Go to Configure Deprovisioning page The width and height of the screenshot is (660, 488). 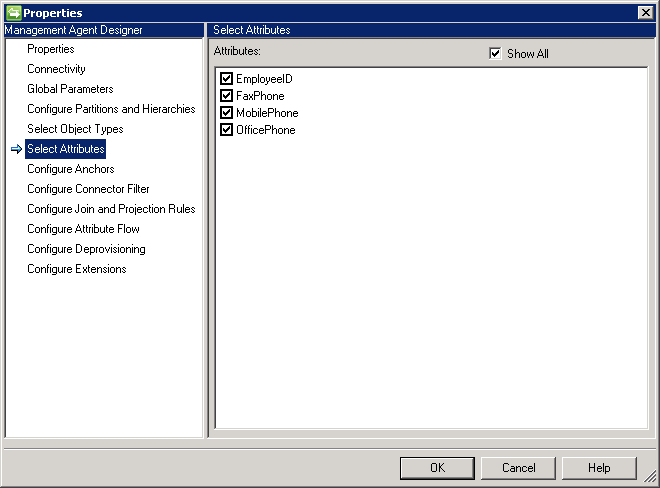(86, 249)
